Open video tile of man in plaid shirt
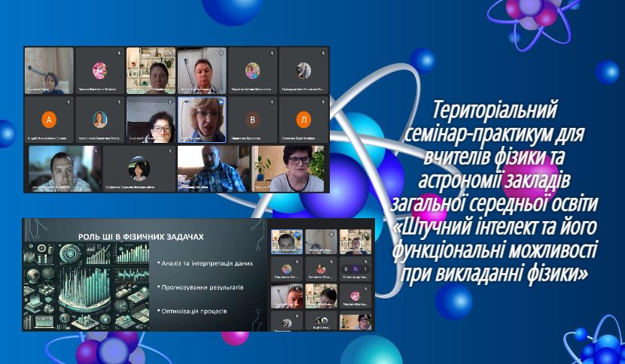Image resolution: width=625 pixels, height=364 pixels. click(x=214, y=169)
